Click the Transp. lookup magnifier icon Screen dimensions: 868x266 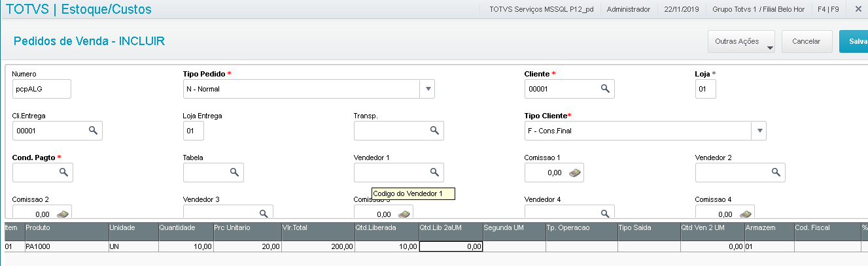tap(434, 131)
